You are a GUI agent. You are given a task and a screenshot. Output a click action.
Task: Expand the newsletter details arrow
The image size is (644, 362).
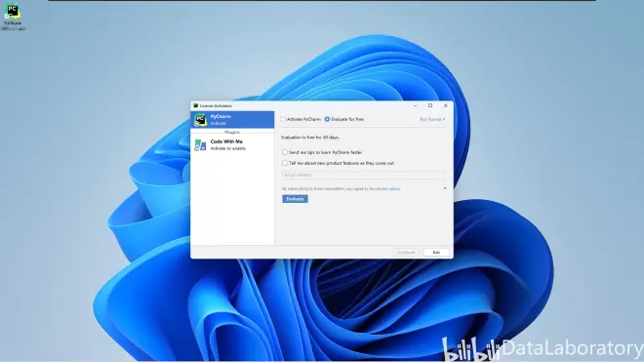(x=445, y=188)
